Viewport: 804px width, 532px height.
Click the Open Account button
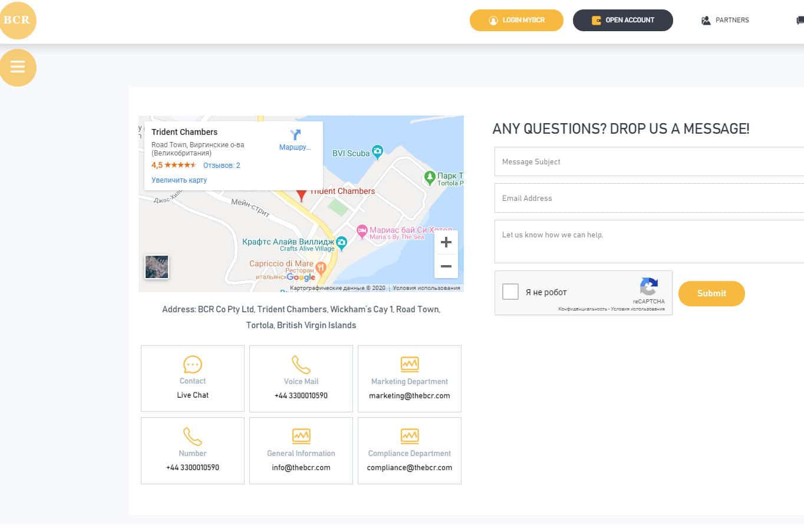[622, 20]
